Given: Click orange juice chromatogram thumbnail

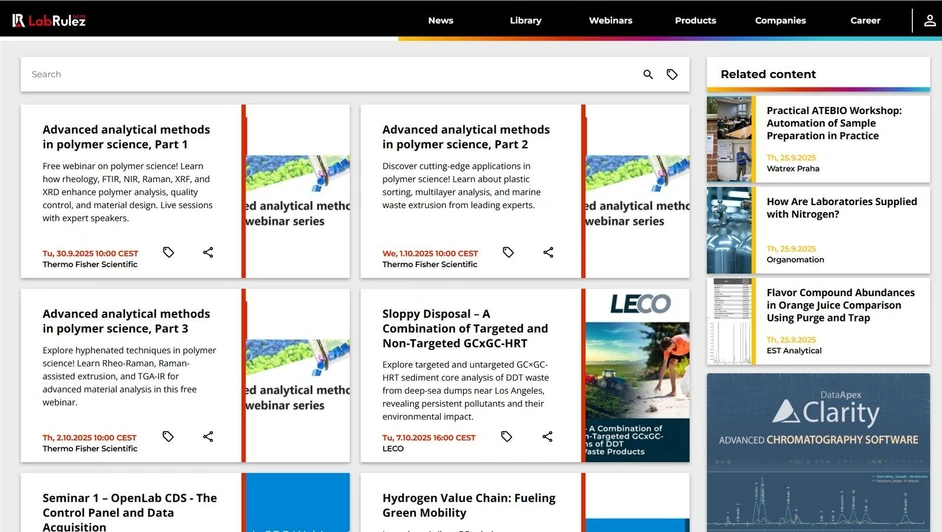Looking at the screenshot, I should pyautogui.click(x=730, y=321).
